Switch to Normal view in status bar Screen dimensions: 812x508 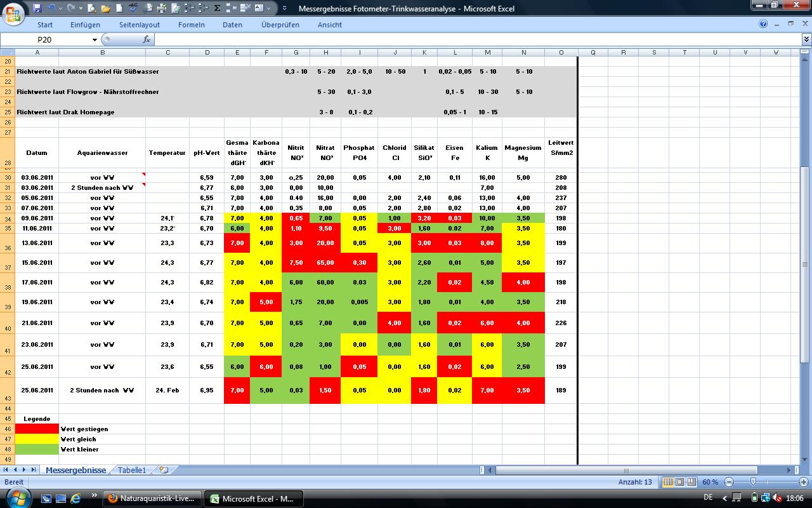point(668,483)
